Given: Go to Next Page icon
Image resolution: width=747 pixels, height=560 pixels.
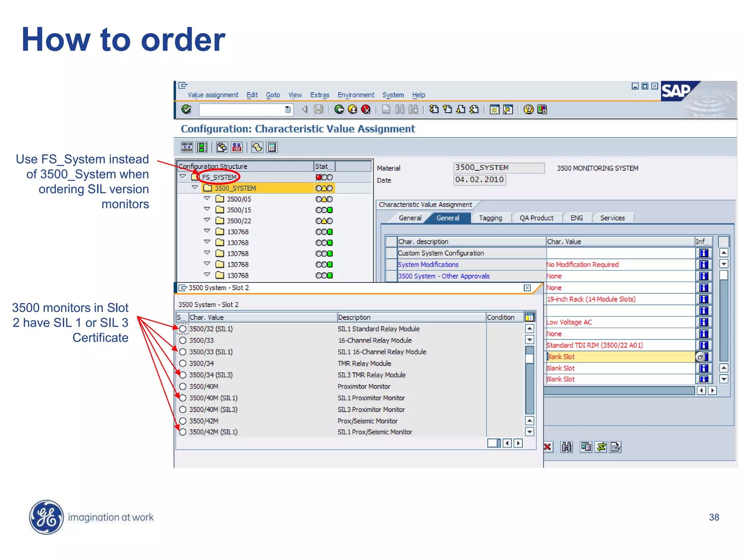Looking at the screenshot, I should tap(461, 109).
